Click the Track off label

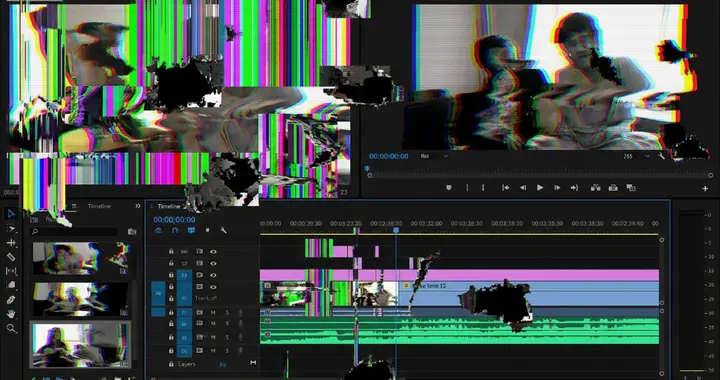click(x=207, y=298)
